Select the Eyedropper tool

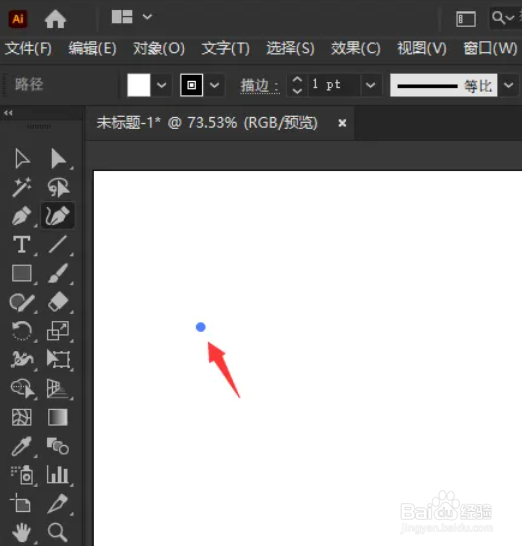(x=22, y=446)
